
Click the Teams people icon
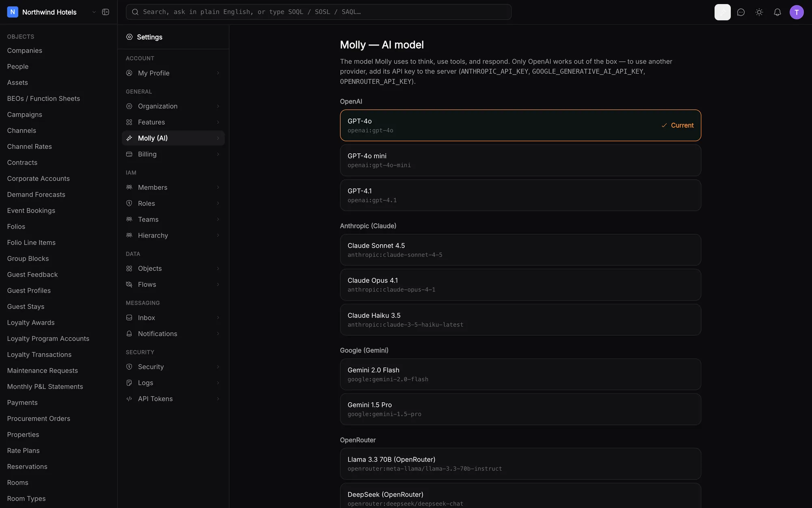click(x=129, y=219)
